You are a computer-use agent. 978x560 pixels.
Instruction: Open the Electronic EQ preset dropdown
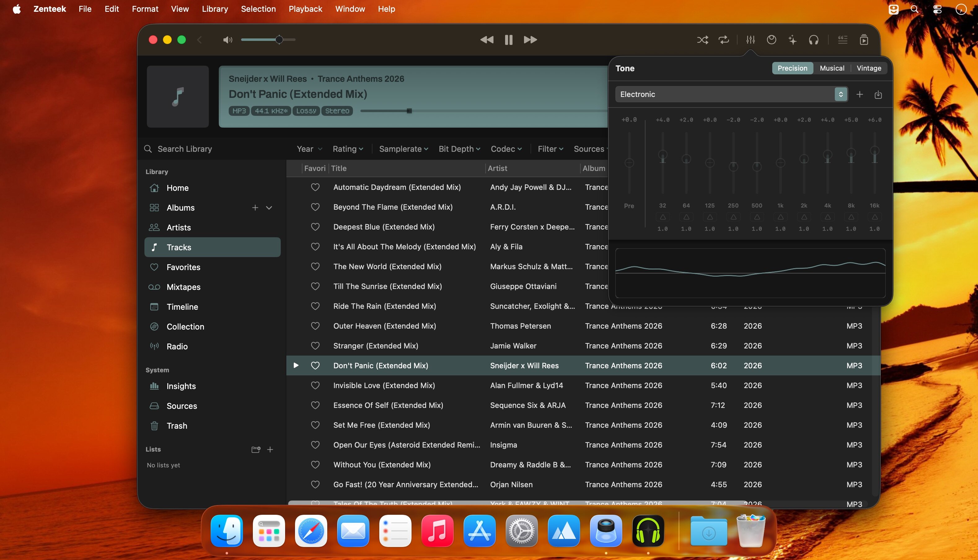point(731,94)
